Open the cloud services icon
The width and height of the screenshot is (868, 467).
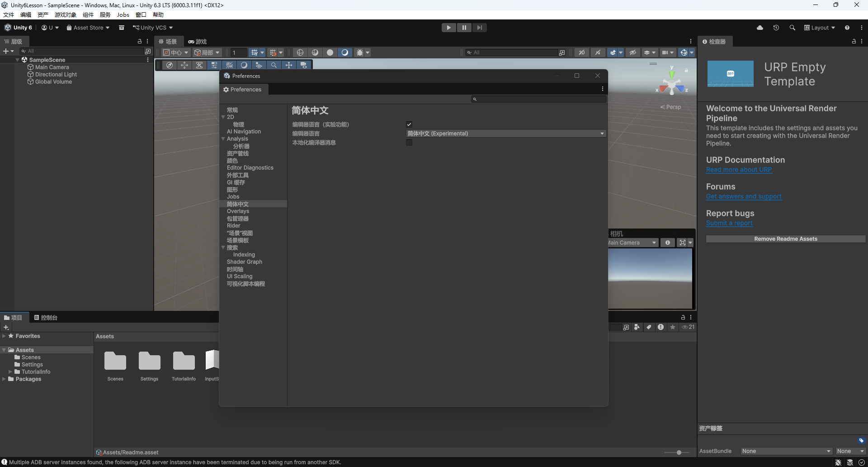click(760, 28)
